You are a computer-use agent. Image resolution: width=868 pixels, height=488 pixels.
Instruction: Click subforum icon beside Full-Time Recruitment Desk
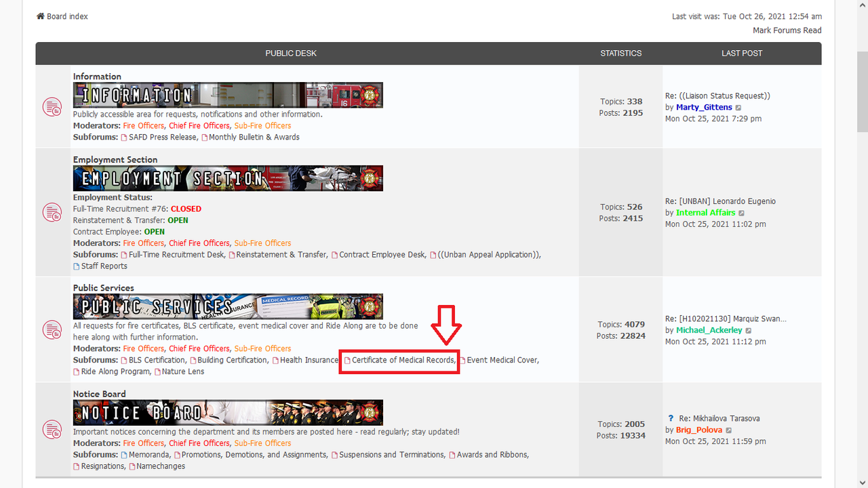pyautogui.click(x=124, y=255)
